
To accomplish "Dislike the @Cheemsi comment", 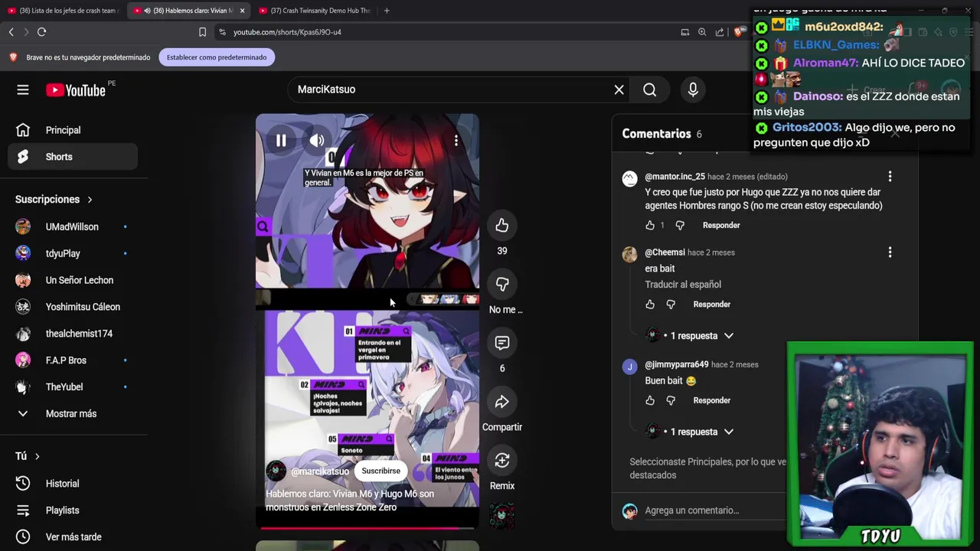I will (671, 305).
